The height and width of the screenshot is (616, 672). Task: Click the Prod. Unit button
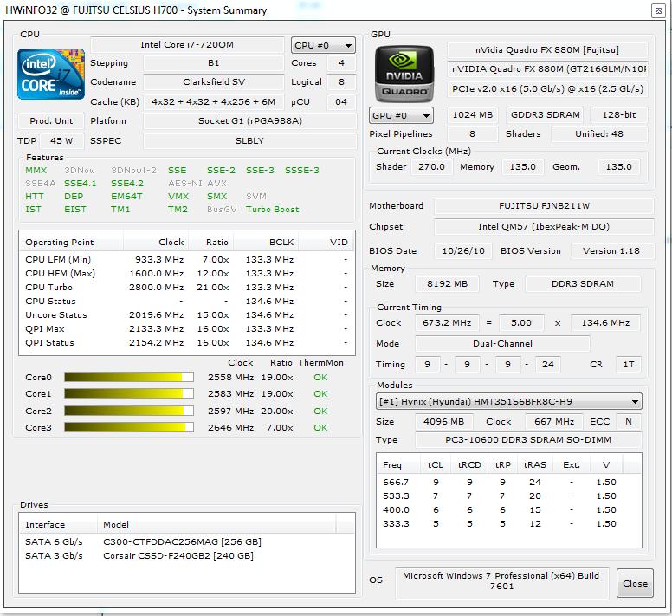tap(51, 121)
